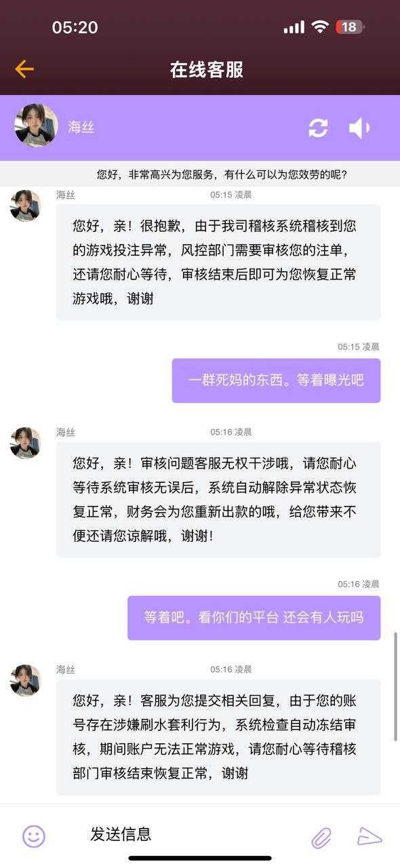Open agent 海丝 header avatar
Viewport: 400px width, 868px height.
click(x=36, y=126)
